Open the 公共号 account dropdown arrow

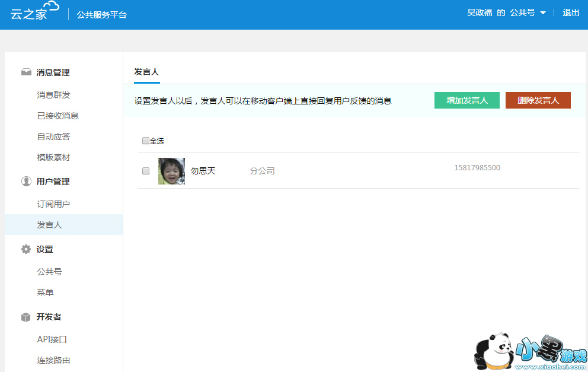point(542,13)
